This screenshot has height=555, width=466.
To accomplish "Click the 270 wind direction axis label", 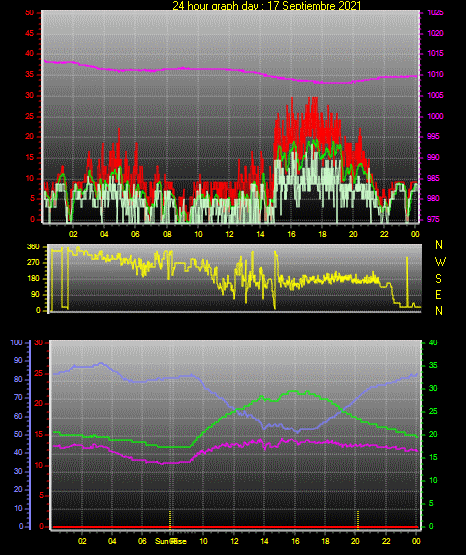I will 33,263.
